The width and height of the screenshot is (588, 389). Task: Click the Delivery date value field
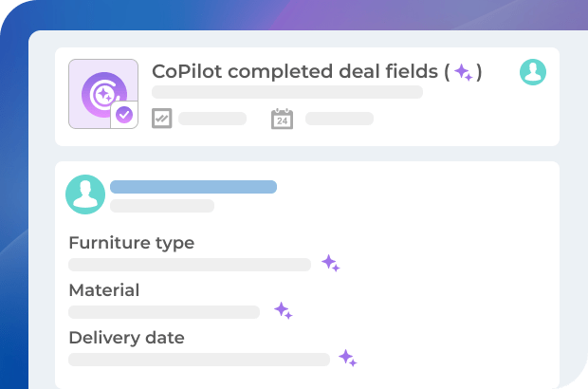click(199, 359)
